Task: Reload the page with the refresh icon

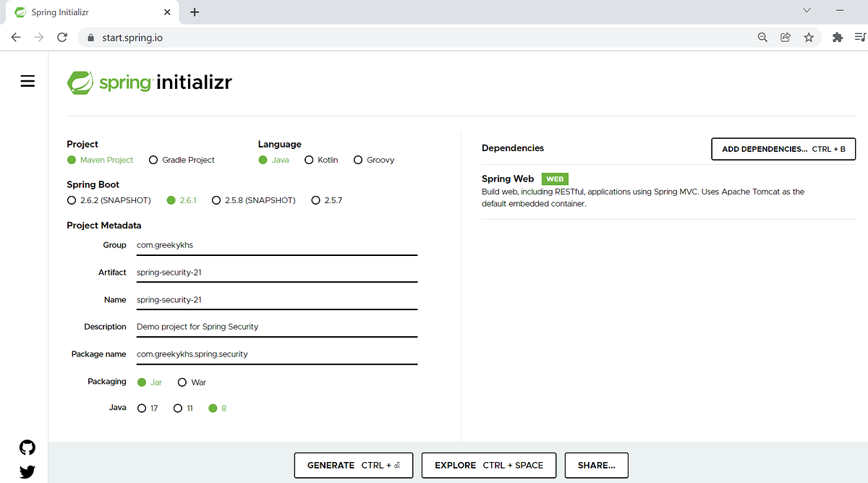Action: coord(61,36)
